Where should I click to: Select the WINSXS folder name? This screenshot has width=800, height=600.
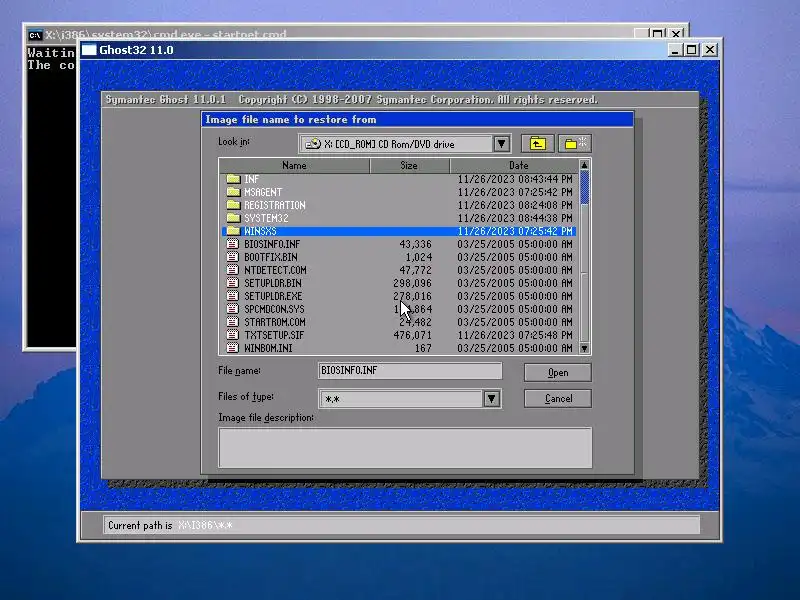click(260, 231)
